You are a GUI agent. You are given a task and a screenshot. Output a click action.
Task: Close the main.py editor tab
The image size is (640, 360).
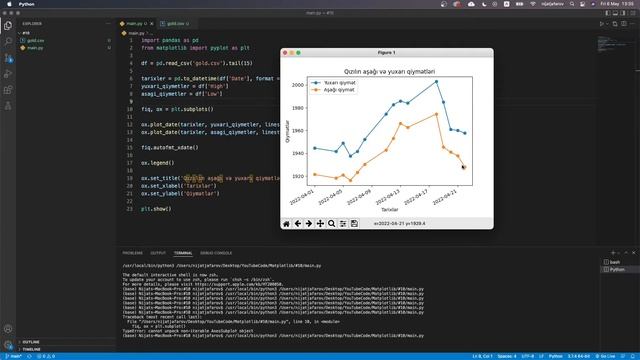(x=152, y=24)
